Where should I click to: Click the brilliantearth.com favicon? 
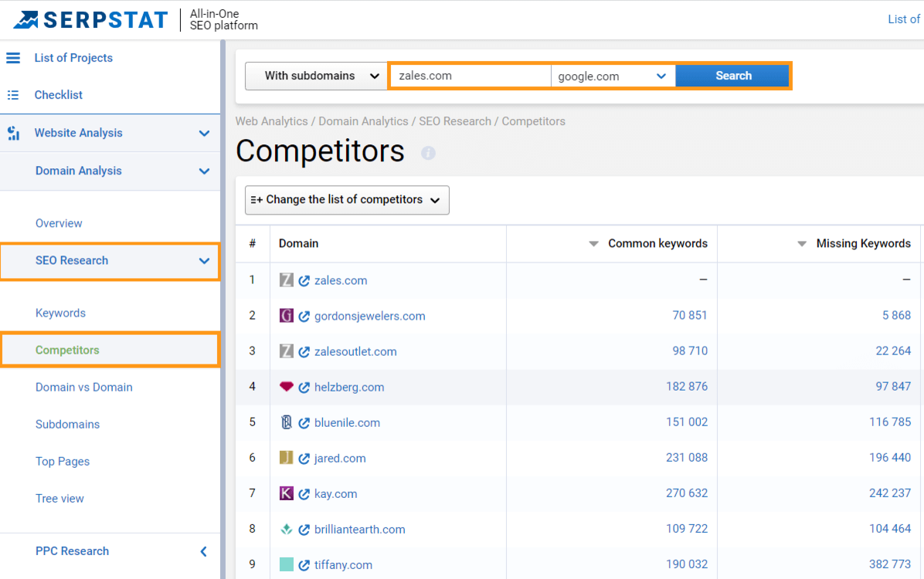[x=287, y=529]
